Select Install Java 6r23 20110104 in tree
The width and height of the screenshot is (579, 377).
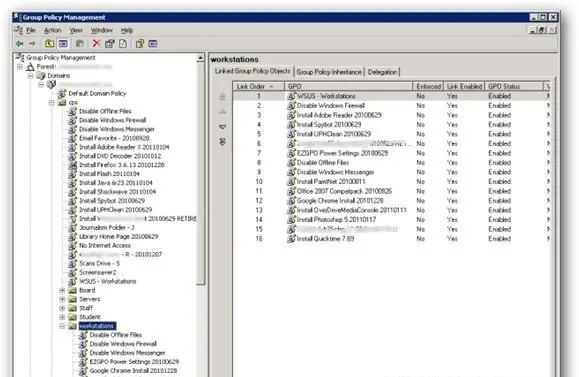pos(116,183)
